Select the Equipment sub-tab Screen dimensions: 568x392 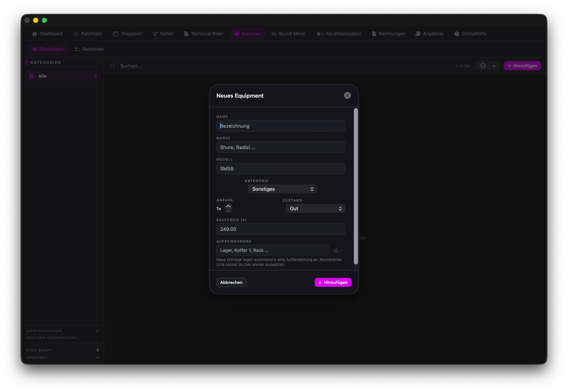(x=48, y=49)
